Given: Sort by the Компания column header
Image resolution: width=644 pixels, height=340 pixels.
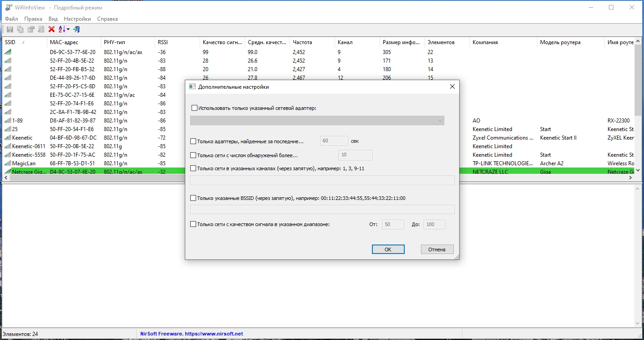Looking at the screenshot, I should pos(503,42).
